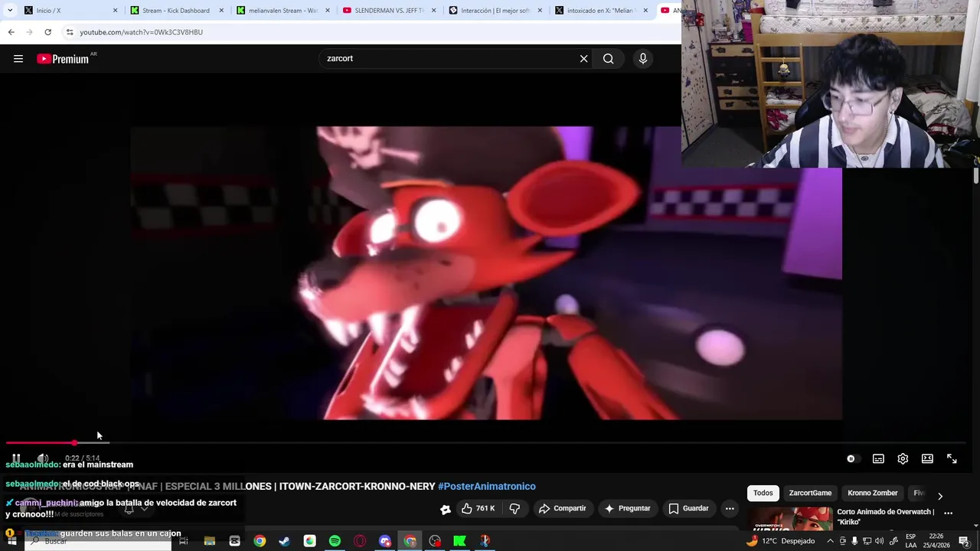The image size is (980, 551).
Task: Select the Todos filter chip
Action: click(x=763, y=493)
